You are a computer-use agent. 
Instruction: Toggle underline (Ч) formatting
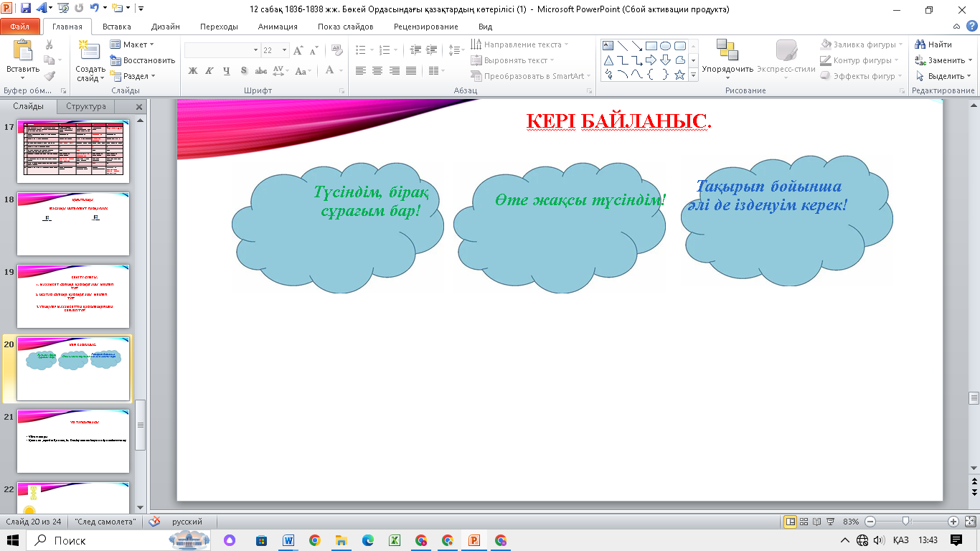tap(227, 71)
